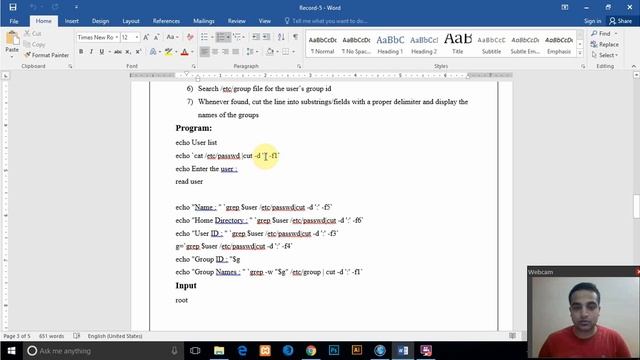The width and height of the screenshot is (640, 360).
Task: Open the Select dropdown in Editing
Action: [604, 55]
